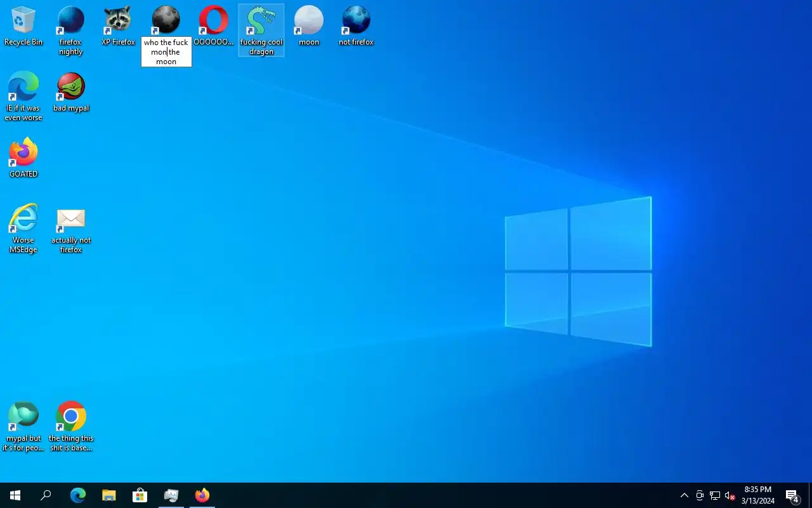
Task: Select the not firefox globe icon
Action: click(x=356, y=20)
